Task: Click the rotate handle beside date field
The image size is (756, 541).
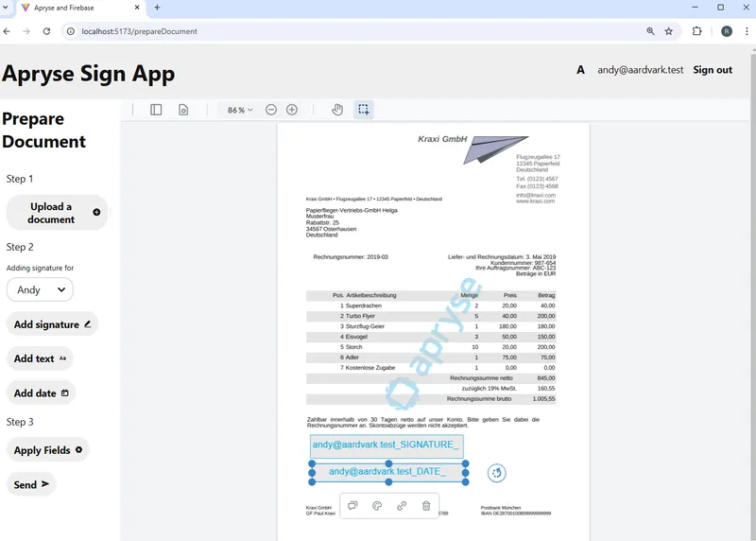Action: click(x=497, y=473)
